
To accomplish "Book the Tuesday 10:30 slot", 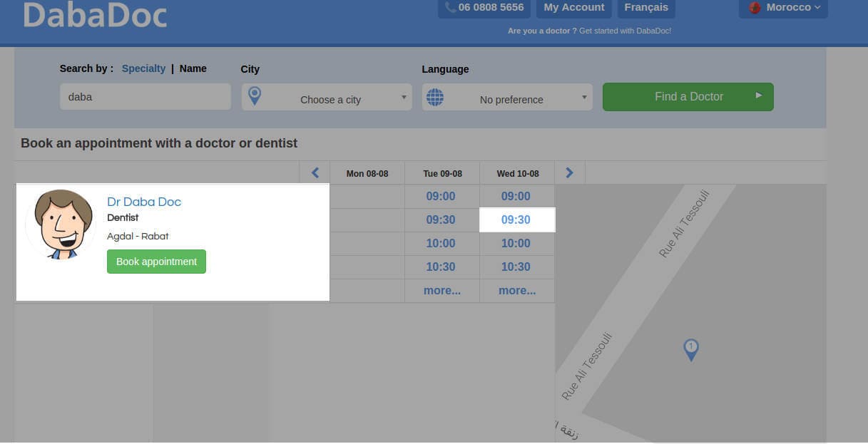I will coord(441,267).
